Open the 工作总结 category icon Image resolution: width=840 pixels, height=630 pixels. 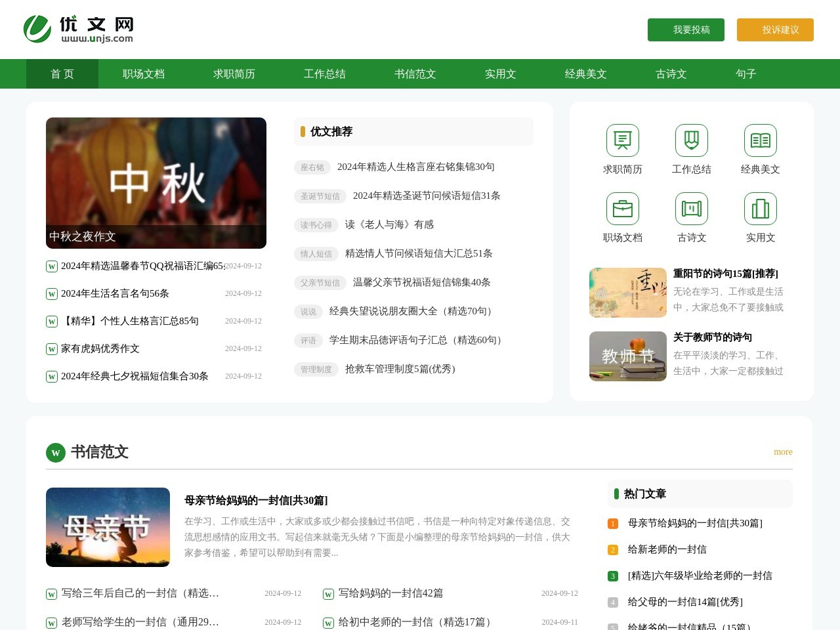point(692,140)
